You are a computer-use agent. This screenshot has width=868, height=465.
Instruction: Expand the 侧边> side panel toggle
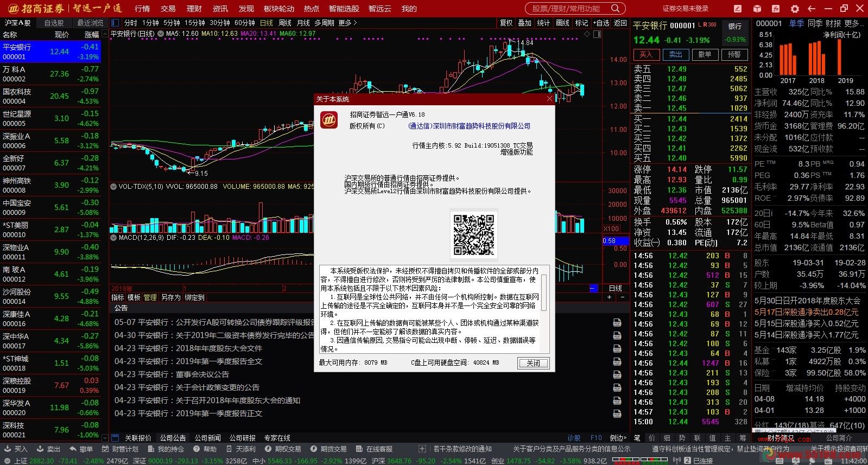(618, 437)
